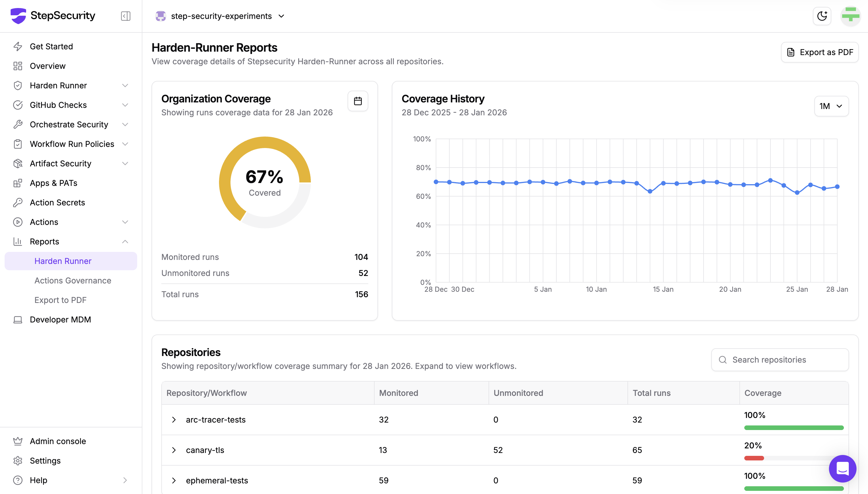Click the 28 Jan point on coverage chart

pos(837,186)
